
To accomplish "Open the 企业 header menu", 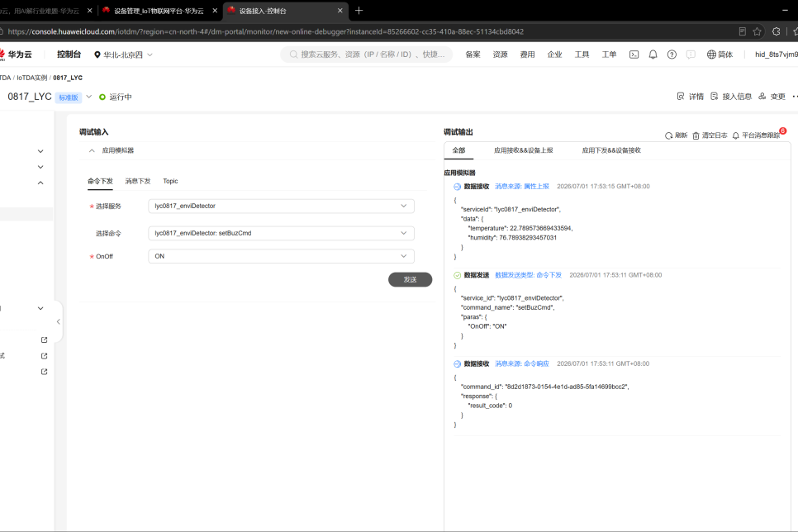I will [555, 55].
